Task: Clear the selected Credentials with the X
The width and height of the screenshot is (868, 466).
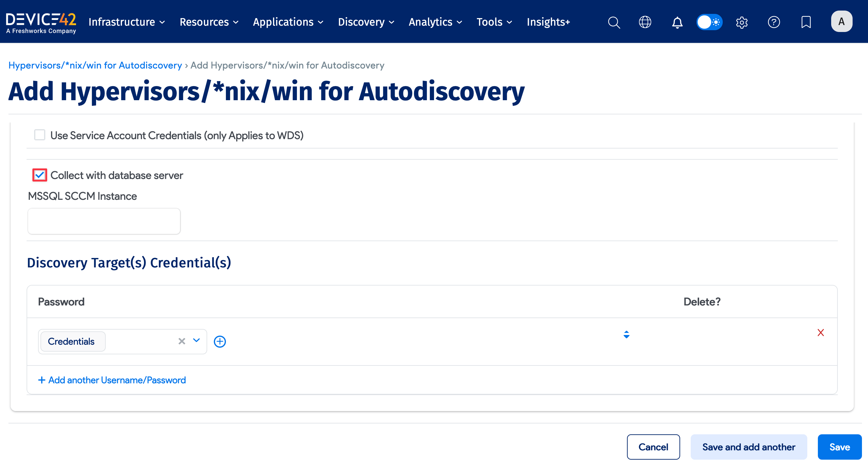Action: pyautogui.click(x=182, y=341)
